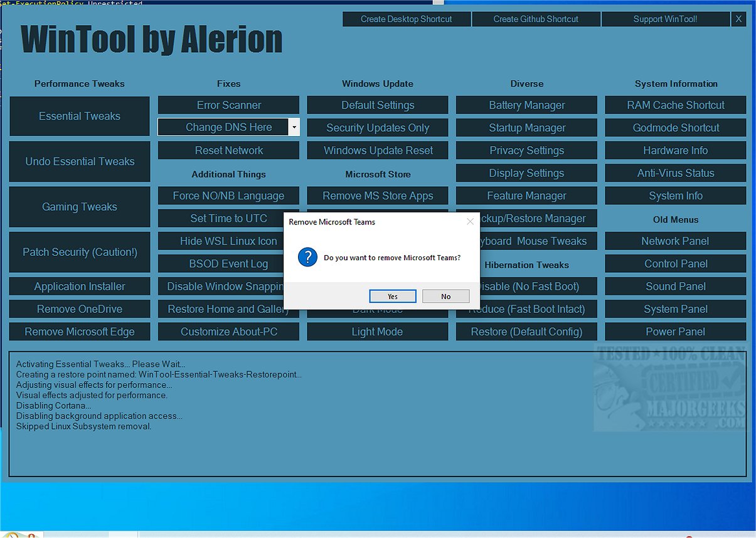Click Disable Window Snapping
The width and height of the screenshot is (756, 538).
tap(221, 287)
